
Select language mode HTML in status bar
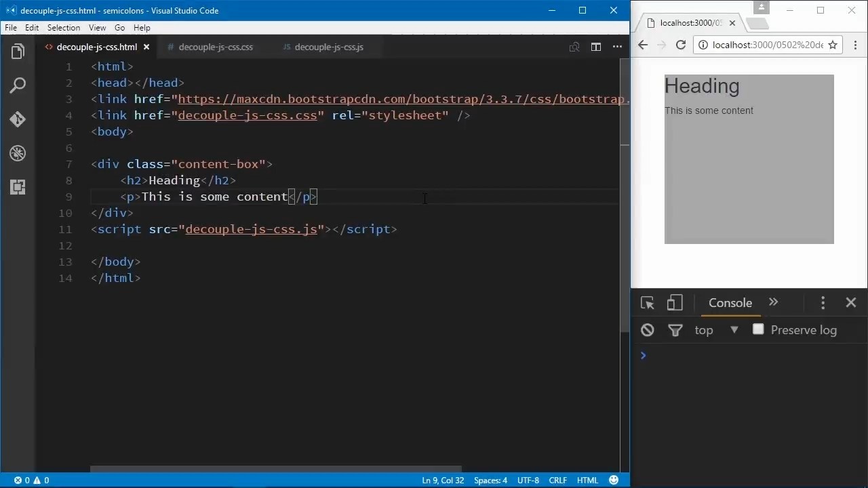pos(587,480)
